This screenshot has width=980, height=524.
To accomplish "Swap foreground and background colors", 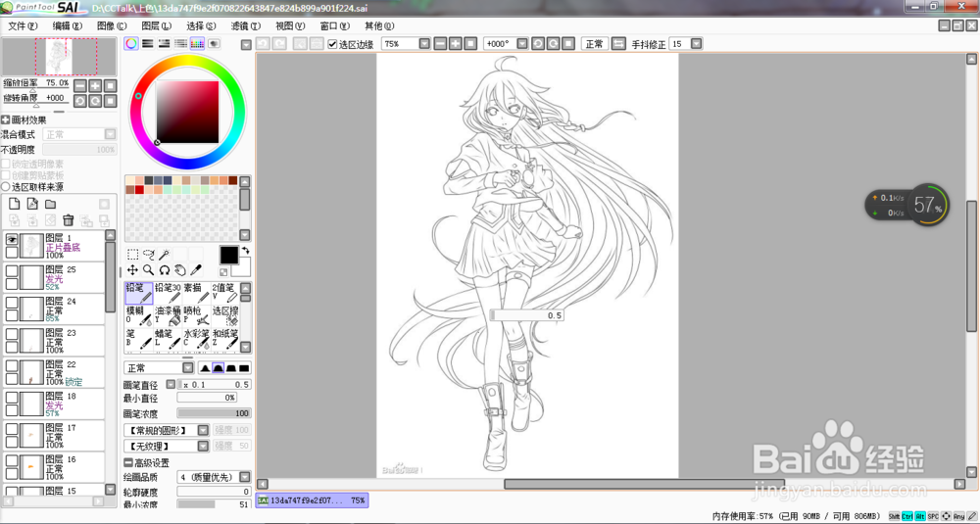I will point(246,251).
